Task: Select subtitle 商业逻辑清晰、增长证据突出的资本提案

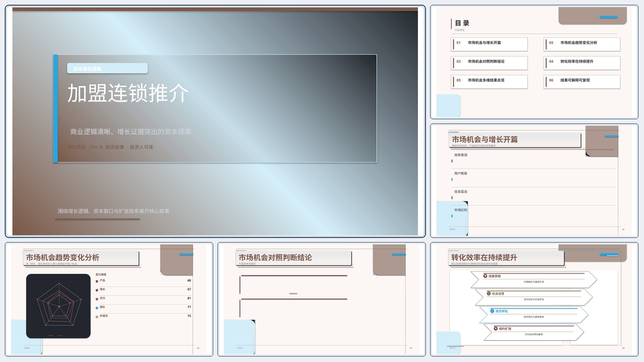Action: coord(131,132)
